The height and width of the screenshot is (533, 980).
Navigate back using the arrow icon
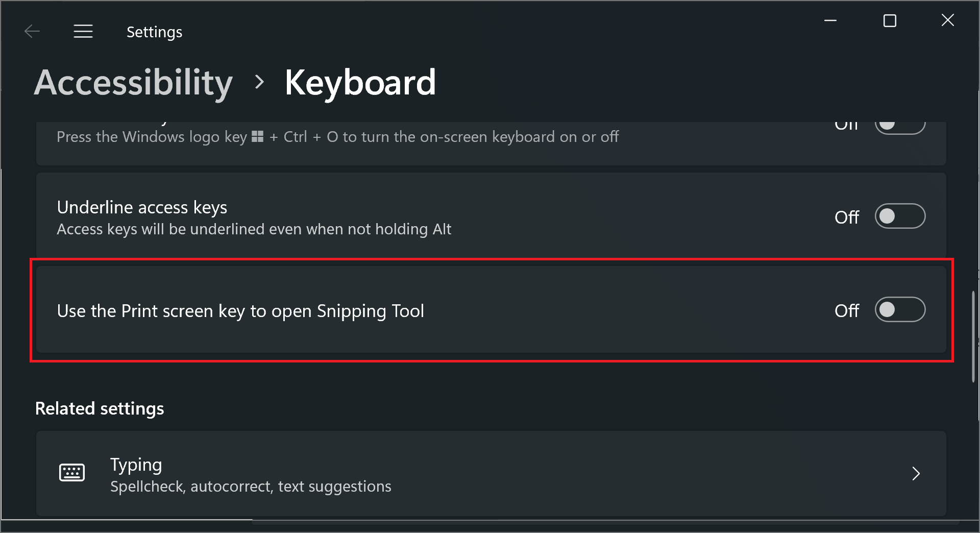pyautogui.click(x=32, y=31)
